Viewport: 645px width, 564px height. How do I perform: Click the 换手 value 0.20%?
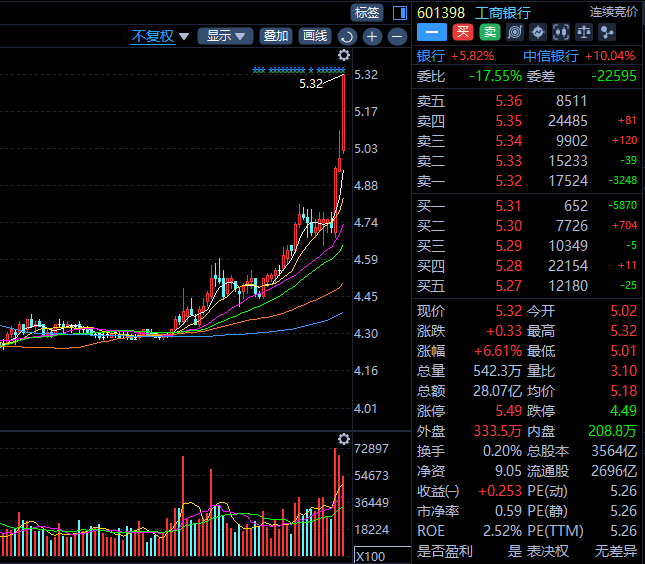click(502, 451)
